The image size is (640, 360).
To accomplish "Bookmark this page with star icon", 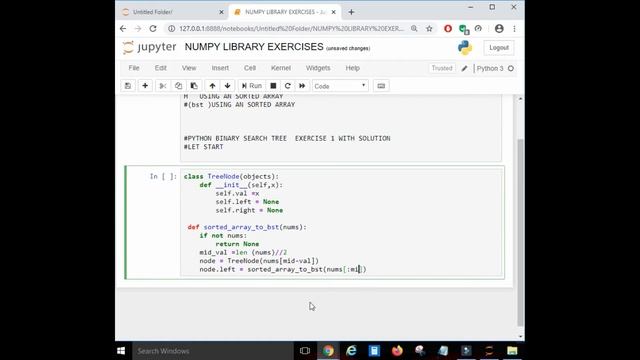I will 429,29.
